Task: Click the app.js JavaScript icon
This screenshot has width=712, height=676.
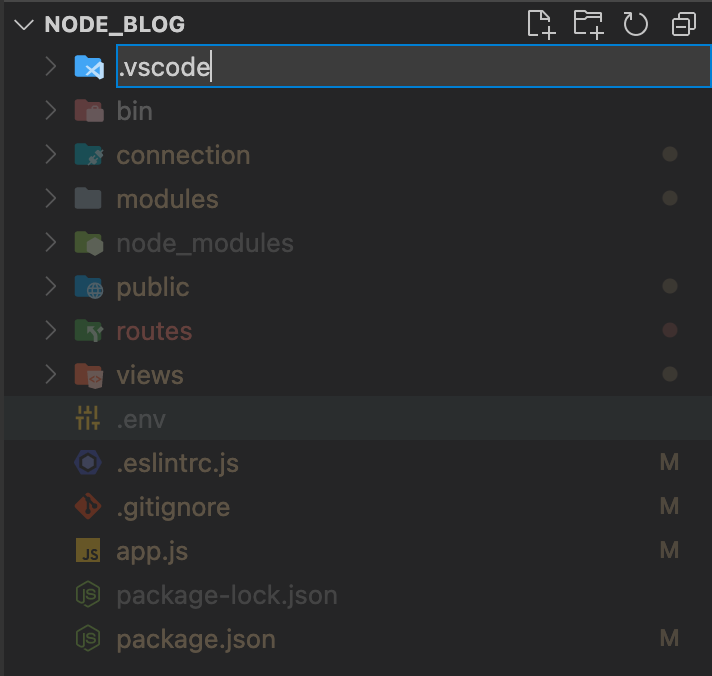Action: tap(88, 551)
